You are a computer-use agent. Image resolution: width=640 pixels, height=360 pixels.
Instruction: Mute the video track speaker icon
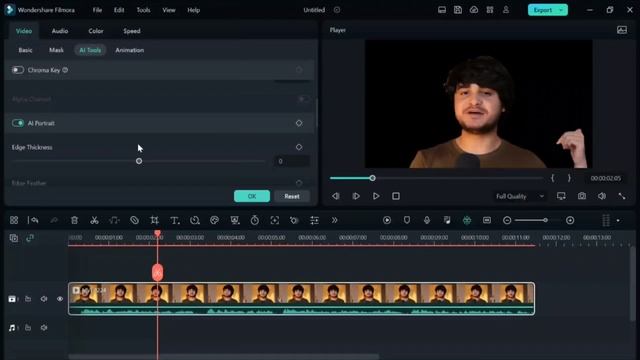[x=44, y=299]
